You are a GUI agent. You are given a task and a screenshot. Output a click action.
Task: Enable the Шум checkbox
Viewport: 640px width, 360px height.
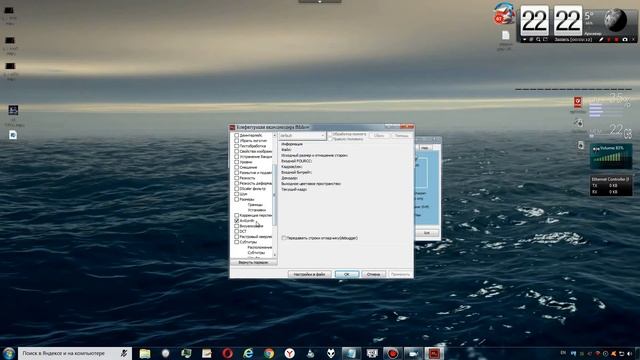(x=236, y=194)
